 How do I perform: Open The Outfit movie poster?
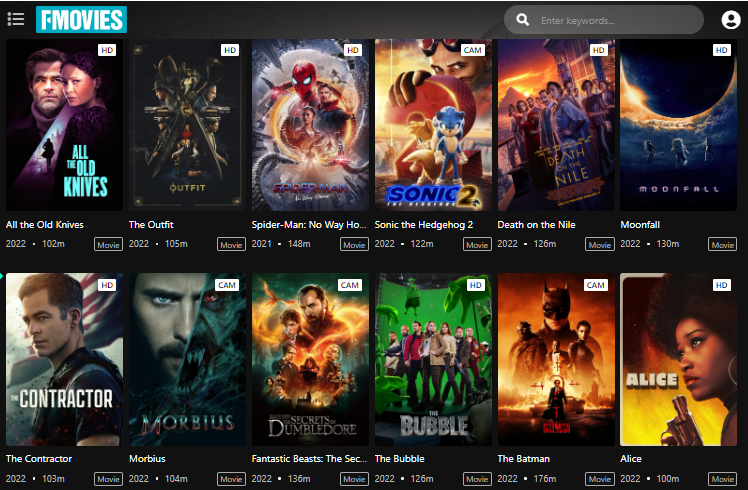pos(187,125)
